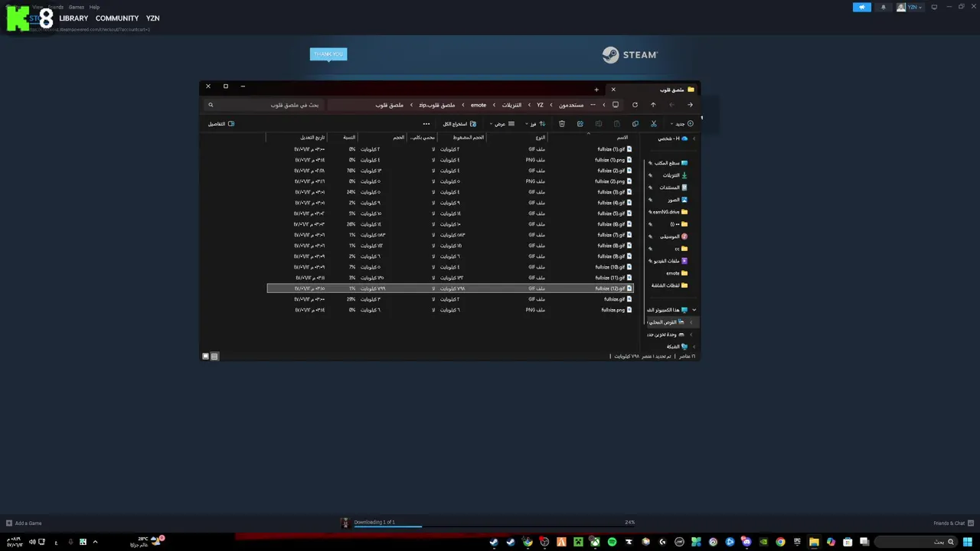Open Pictures الصور in sidebar
The width and height of the screenshot is (980, 551).
tap(678, 200)
